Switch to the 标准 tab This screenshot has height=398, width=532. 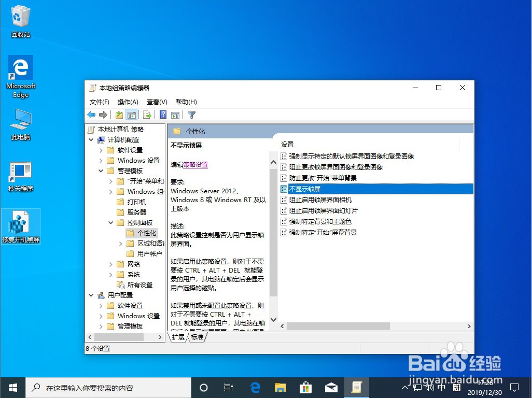[x=197, y=337]
